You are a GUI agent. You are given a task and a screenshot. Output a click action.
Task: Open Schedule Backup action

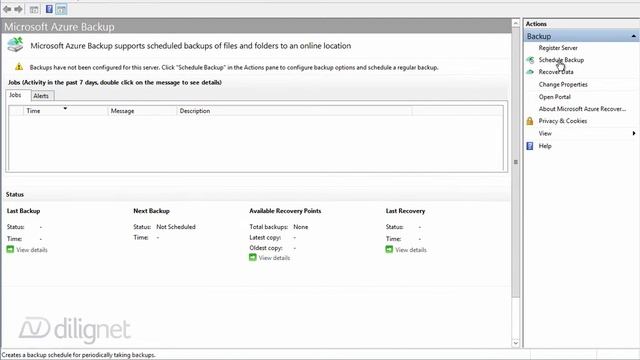coord(561,60)
